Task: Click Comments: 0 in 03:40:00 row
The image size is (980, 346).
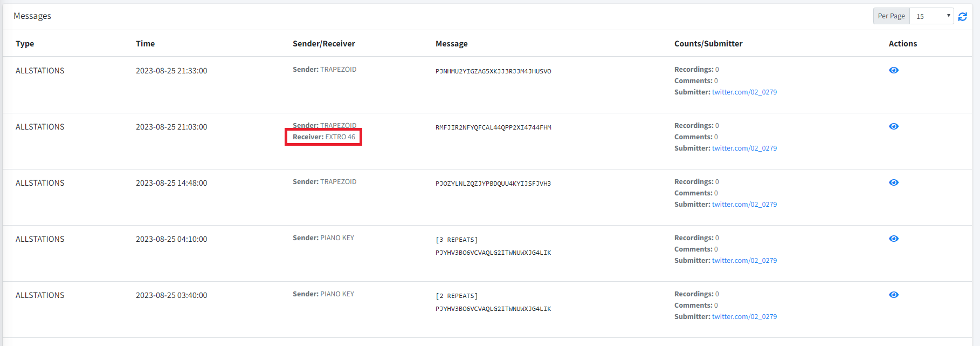Action: tap(696, 306)
